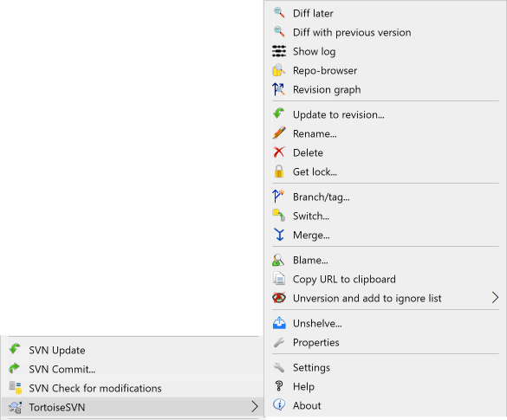Viewport: 507px width, 420px height.
Task: Click the SVN Check for modifications icon
Action: (x=16, y=387)
